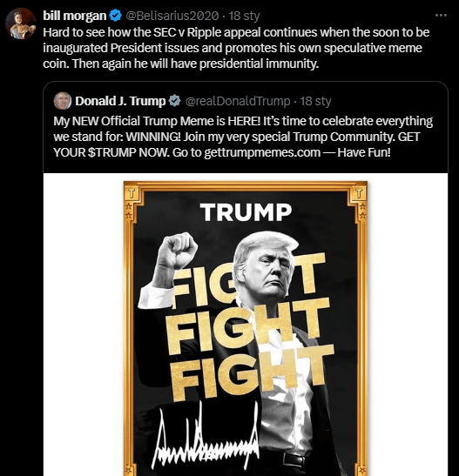Click the Donald J. Trump display name
The image size is (459, 476).
point(120,101)
